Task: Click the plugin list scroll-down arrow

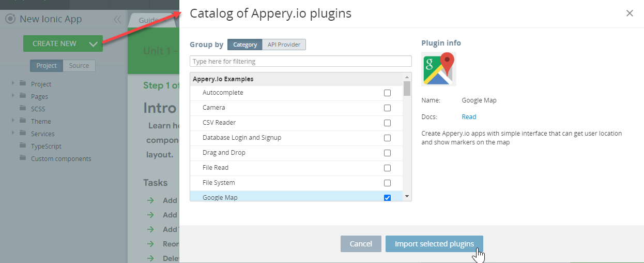Action: 407,196
